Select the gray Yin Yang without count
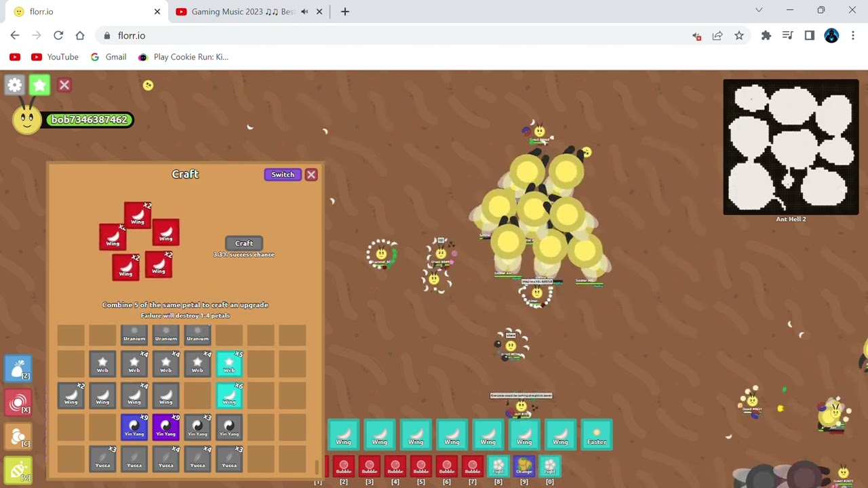The width and height of the screenshot is (868, 488). [229, 427]
